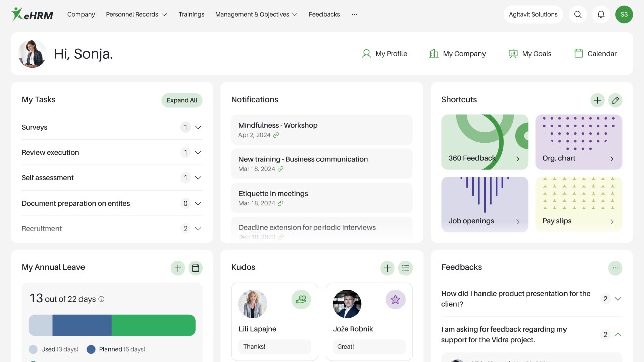Open the Job openings shortcut
The width and height of the screenshot is (644, 362).
(x=485, y=205)
